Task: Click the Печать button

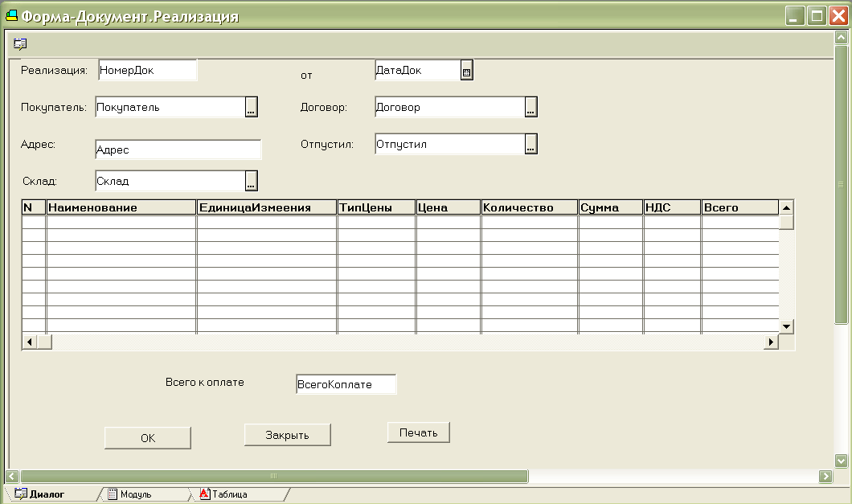Action: 418,432
